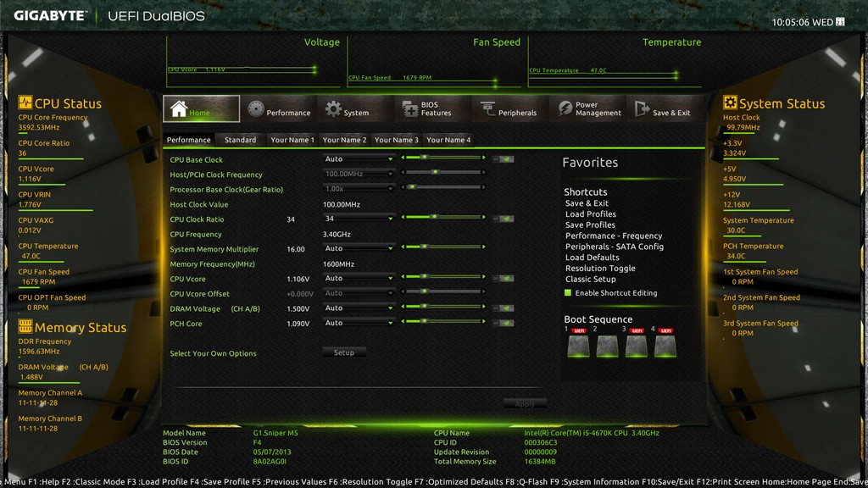
Task: Expand the PCH Core dropdown
Action: tap(359, 323)
